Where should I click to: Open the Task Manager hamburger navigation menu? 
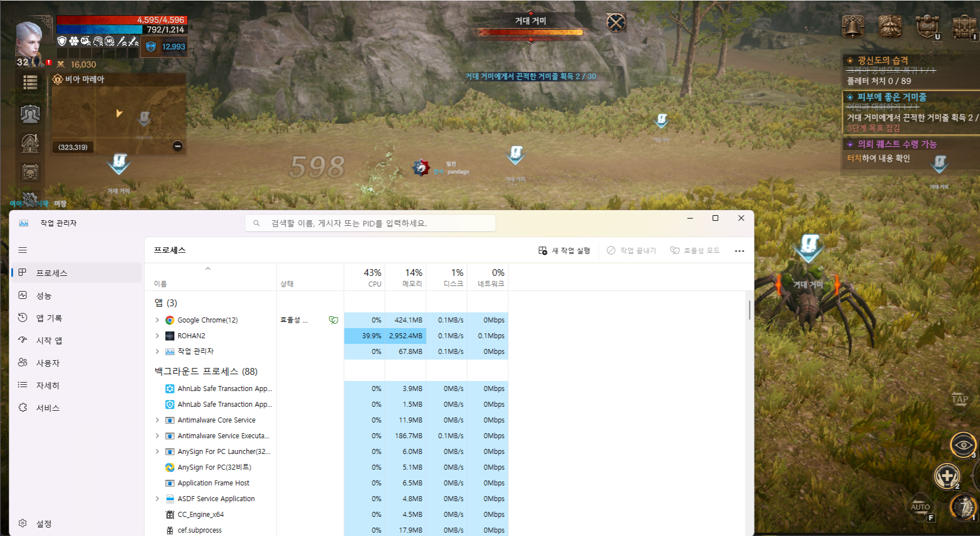pos(22,250)
